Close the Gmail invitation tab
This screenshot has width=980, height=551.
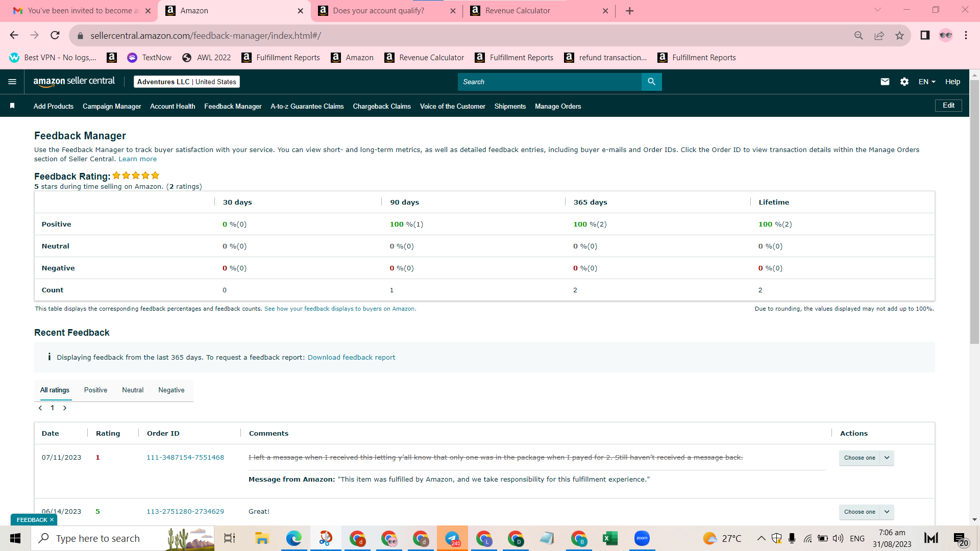148,11
